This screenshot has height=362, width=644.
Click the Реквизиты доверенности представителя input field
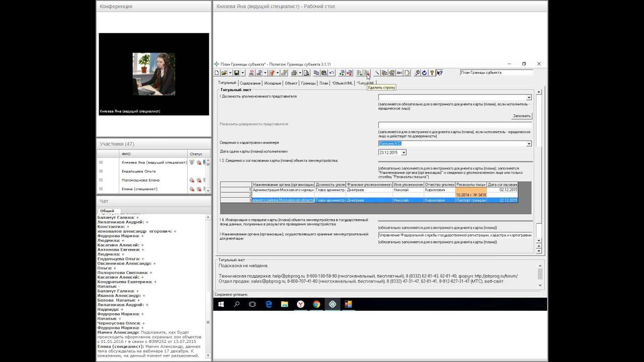455,125
